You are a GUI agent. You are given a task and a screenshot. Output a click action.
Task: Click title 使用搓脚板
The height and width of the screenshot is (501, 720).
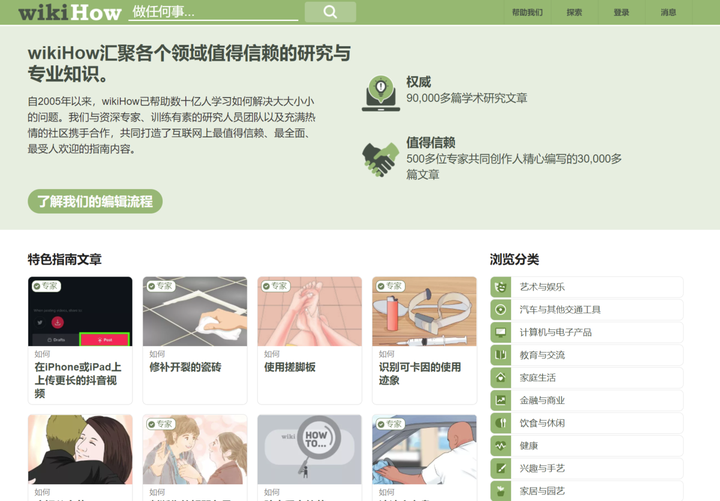pos(290,367)
